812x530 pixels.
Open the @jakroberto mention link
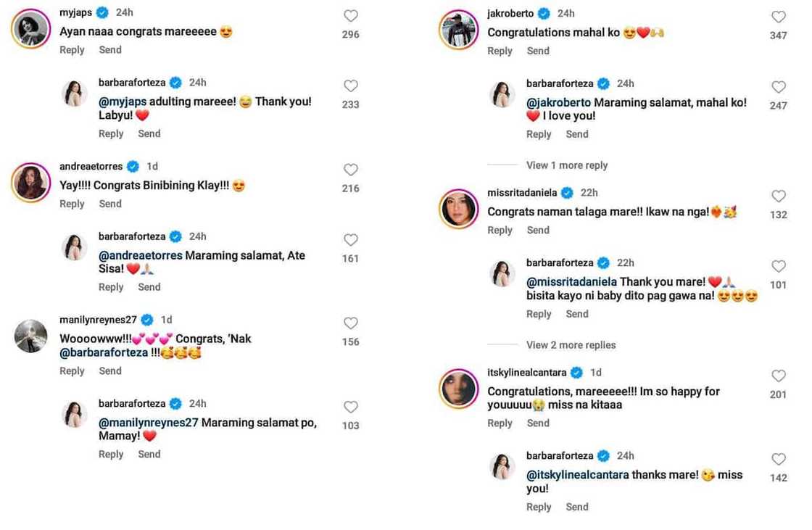[558, 103]
